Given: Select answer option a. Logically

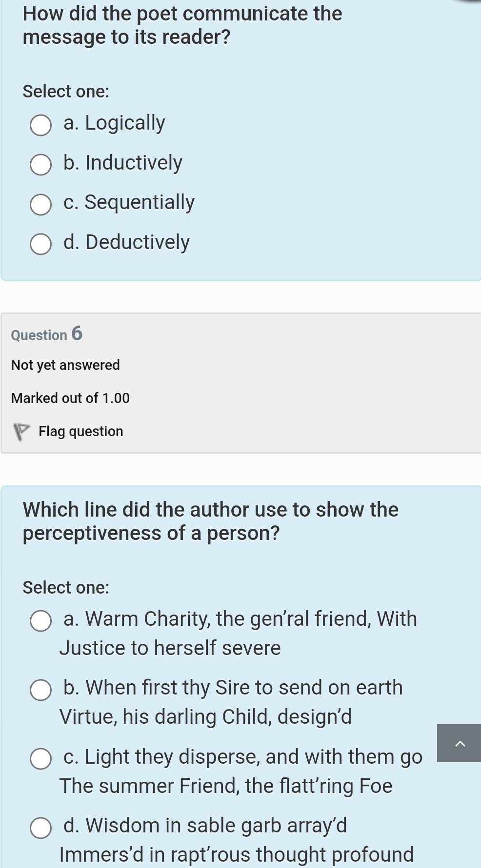Looking at the screenshot, I should click(x=40, y=125).
